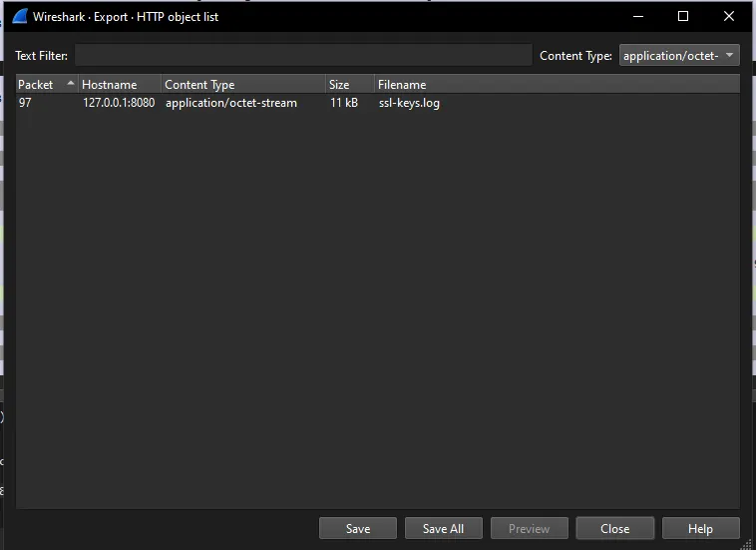Sort by the Filename column header

click(x=557, y=85)
